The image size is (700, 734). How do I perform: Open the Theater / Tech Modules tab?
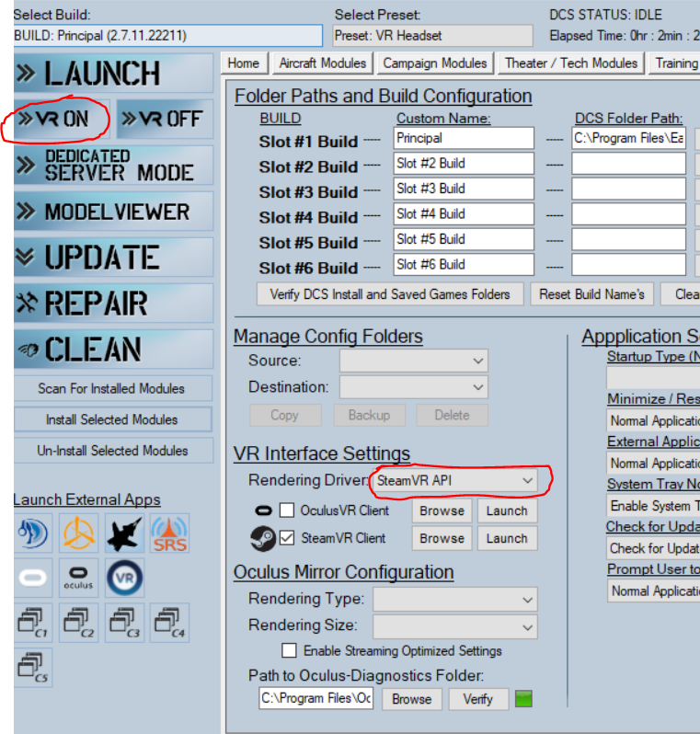pyautogui.click(x=571, y=63)
